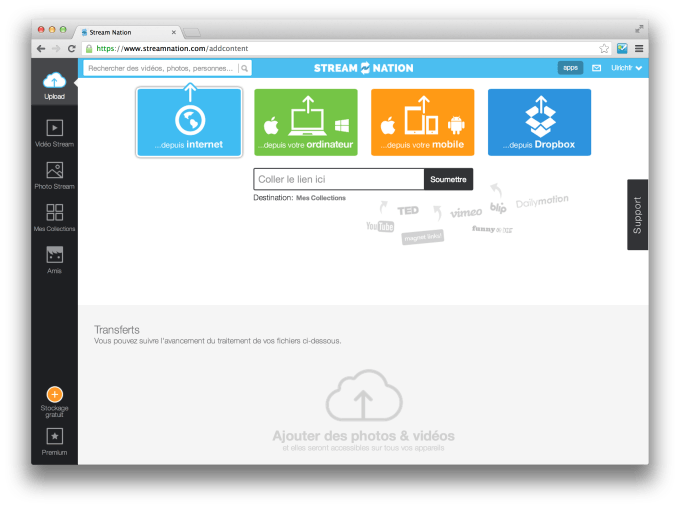Click the browser back arrow
Screen dimensions: 680x508
pos(41,49)
